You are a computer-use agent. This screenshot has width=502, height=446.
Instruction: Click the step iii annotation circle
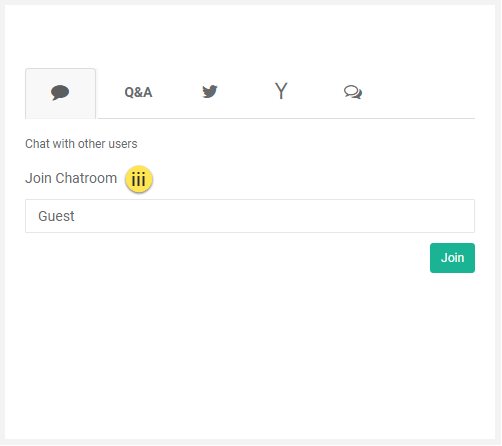139,179
